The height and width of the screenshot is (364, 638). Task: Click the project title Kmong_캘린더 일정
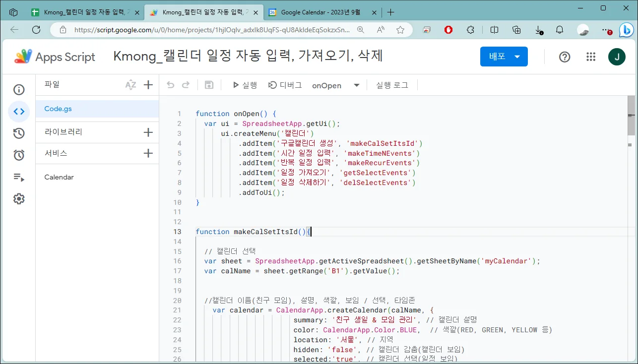pyautogui.click(x=248, y=56)
